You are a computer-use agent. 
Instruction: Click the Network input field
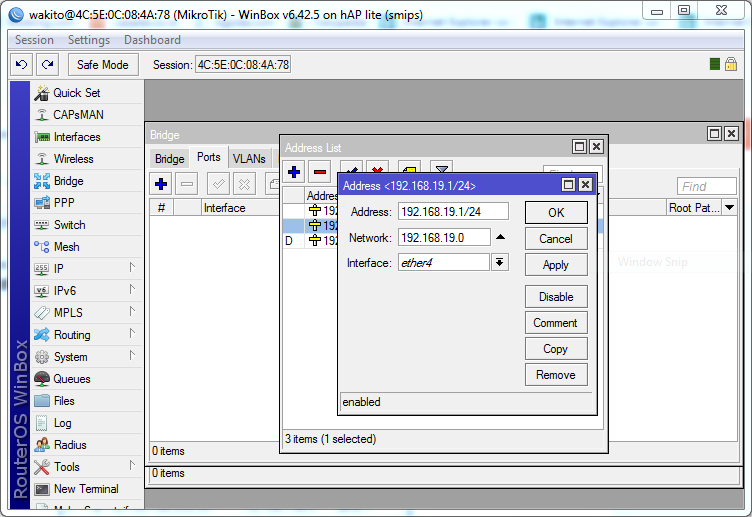[x=444, y=237]
